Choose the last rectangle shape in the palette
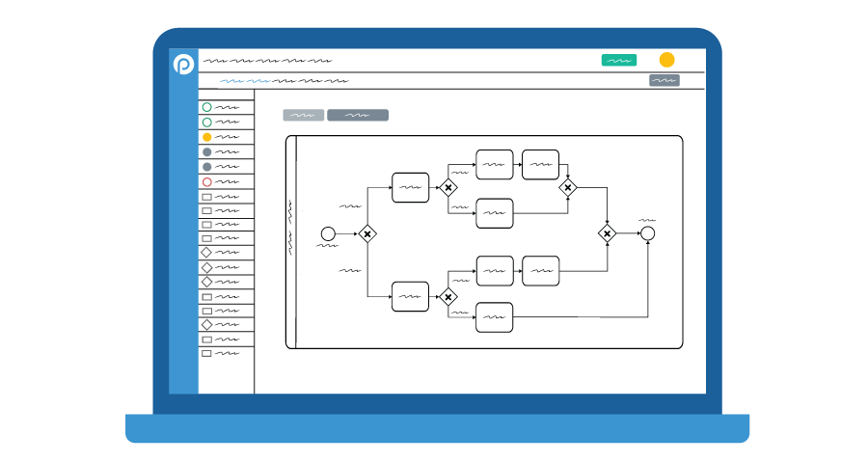 [x=206, y=353]
